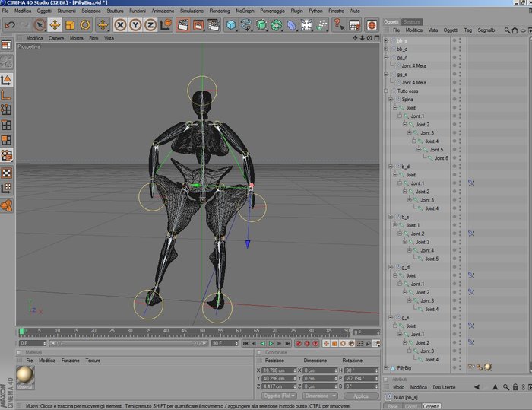The width and height of the screenshot is (532, 410).
Task: Switch to Texture checkerboard mode
Action: click(x=6, y=173)
